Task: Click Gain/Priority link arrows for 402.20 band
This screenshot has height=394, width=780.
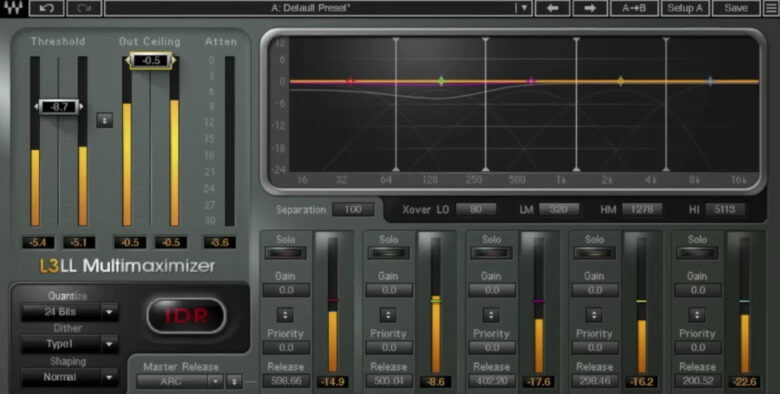Action: pyautogui.click(x=491, y=314)
